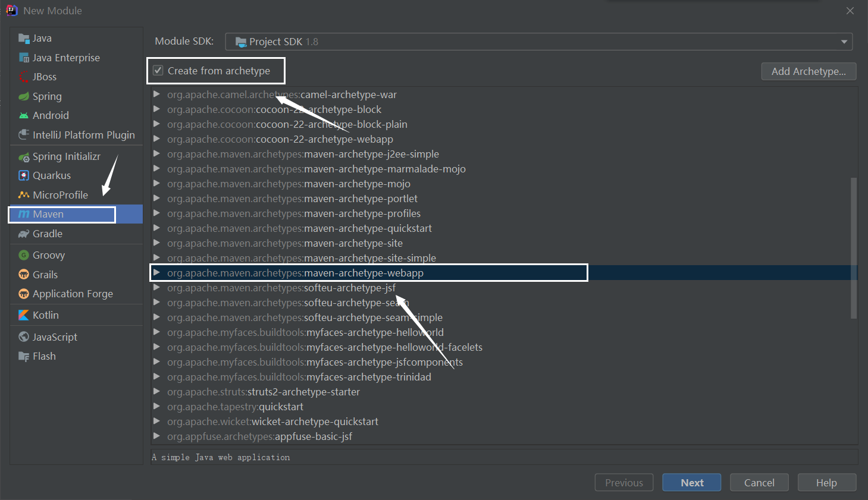This screenshot has width=868, height=500.
Task: Choose the Groovy icon
Action: pos(24,255)
